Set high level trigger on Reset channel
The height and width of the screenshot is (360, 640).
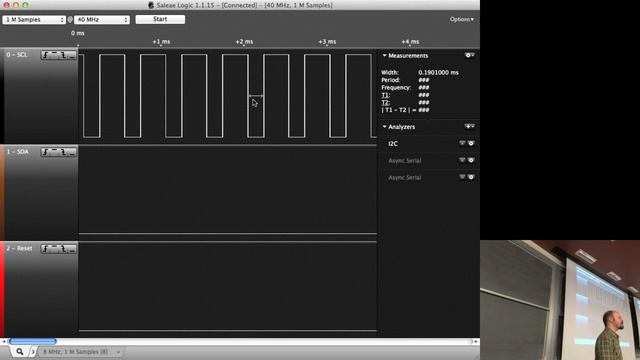tap(54, 249)
